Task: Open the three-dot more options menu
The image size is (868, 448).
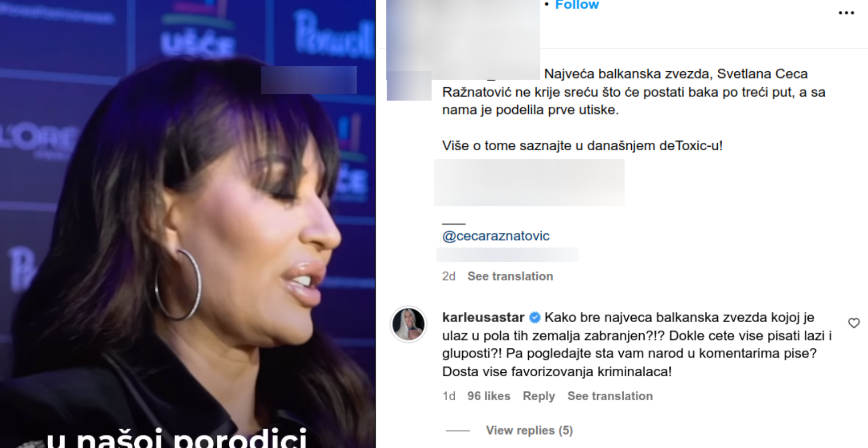Action: pyautogui.click(x=846, y=13)
